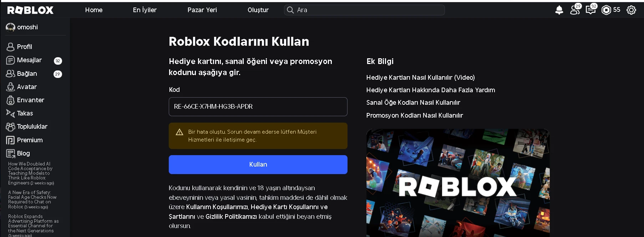The height and width of the screenshot is (237, 644).
Task: Open the settings gear icon
Action: click(631, 10)
